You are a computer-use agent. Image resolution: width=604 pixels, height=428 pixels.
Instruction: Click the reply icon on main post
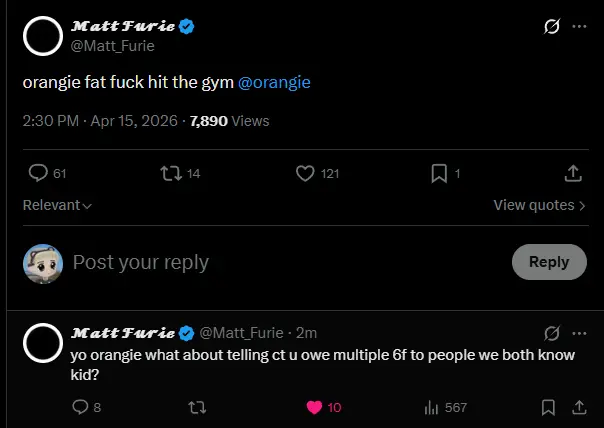[39, 173]
